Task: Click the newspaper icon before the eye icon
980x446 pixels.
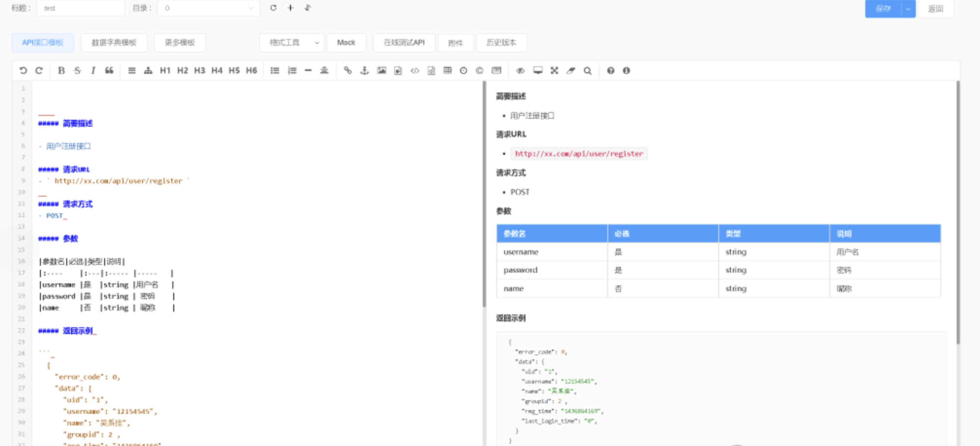Action: pyautogui.click(x=496, y=71)
